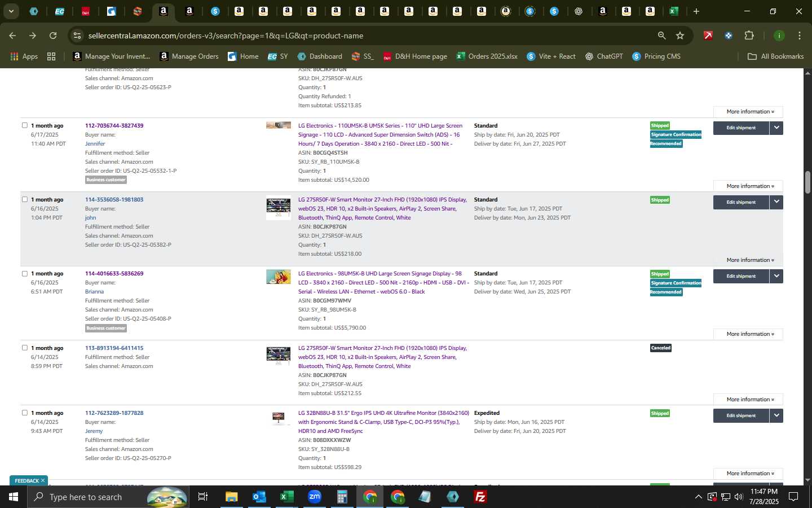Open Zoom from the taskbar

(x=315, y=497)
